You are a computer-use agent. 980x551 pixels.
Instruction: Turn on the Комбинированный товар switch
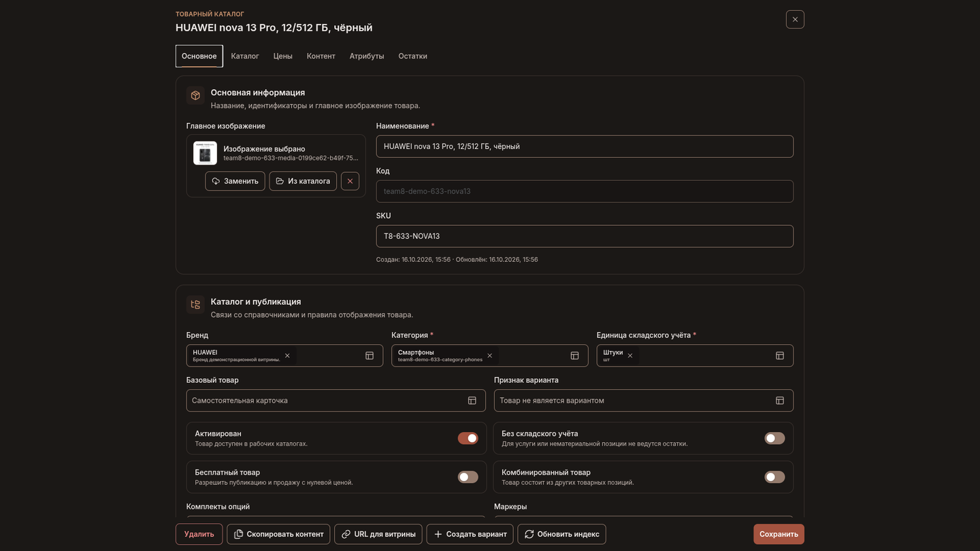[774, 477]
